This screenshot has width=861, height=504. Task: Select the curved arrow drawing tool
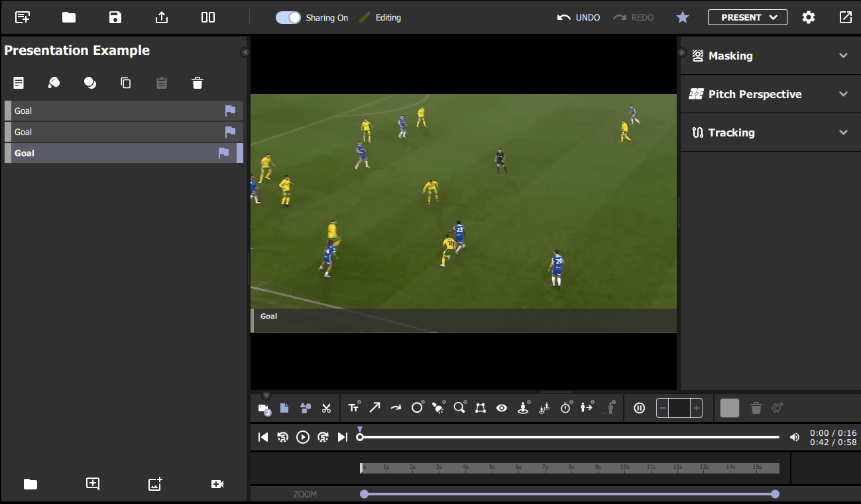tap(396, 408)
